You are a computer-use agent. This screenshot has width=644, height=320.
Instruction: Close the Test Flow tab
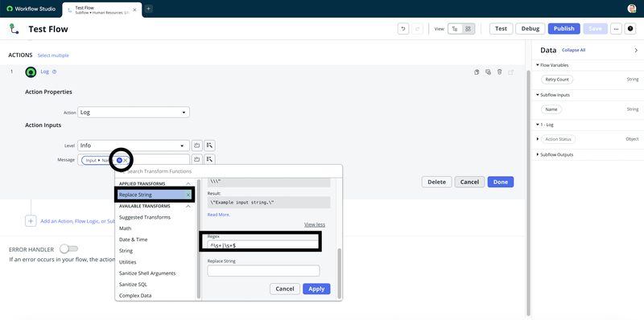pos(134,10)
